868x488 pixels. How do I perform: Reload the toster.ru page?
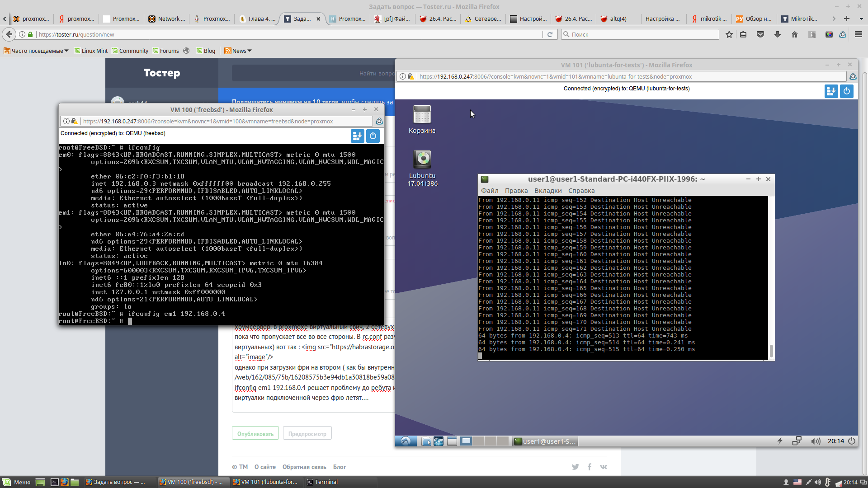(550, 34)
